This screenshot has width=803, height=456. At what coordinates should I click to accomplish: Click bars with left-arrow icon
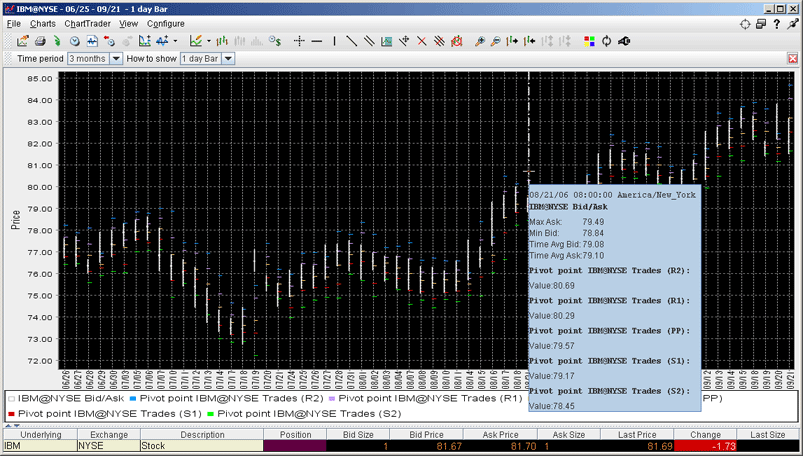click(x=530, y=41)
